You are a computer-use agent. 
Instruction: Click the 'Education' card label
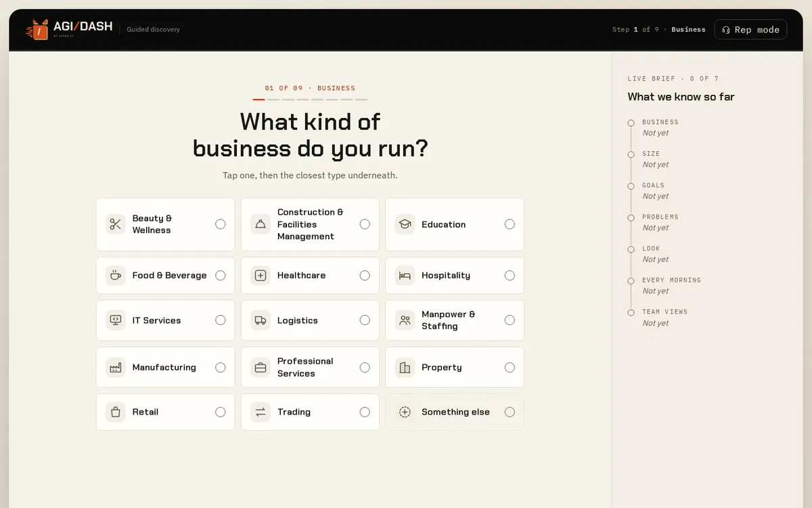pyautogui.click(x=443, y=224)
